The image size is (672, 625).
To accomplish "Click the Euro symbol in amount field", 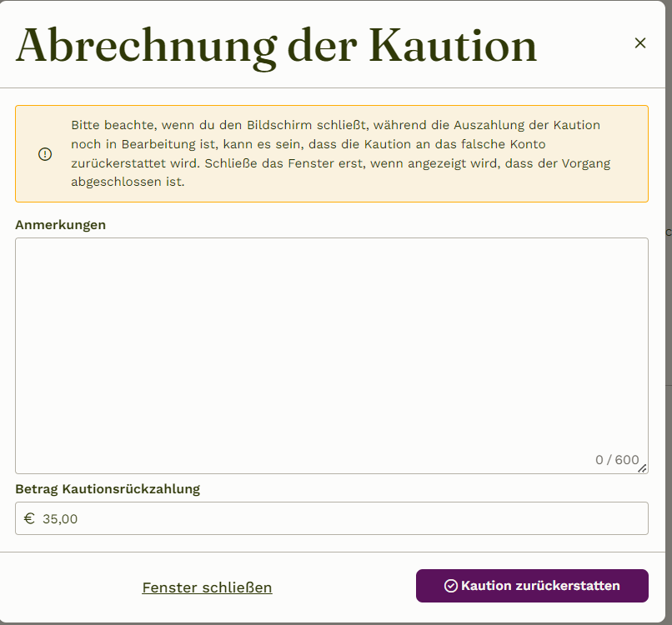I will tap(29, 518).
